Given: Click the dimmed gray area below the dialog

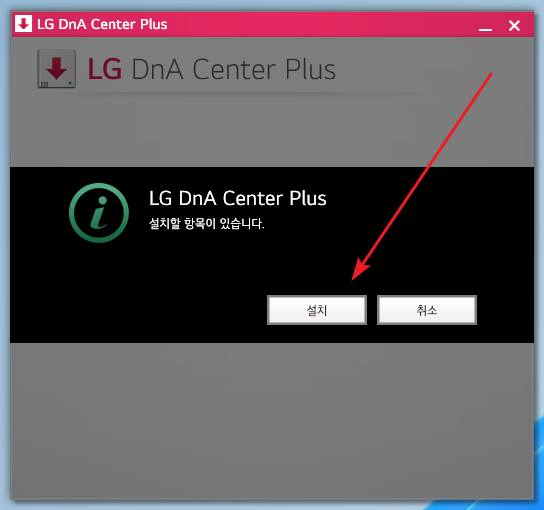Looking at the screenshot, I should (272, 420).
